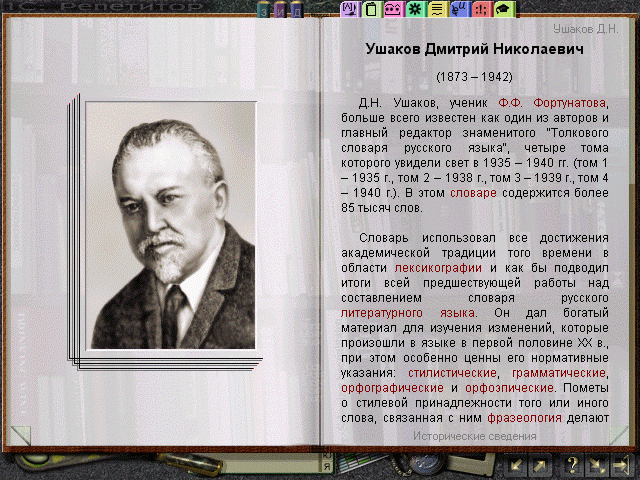The width and height of the screenshot is (640, 480).
Task: Select the blue handwritten-letters tab
Action: [459, 9]
